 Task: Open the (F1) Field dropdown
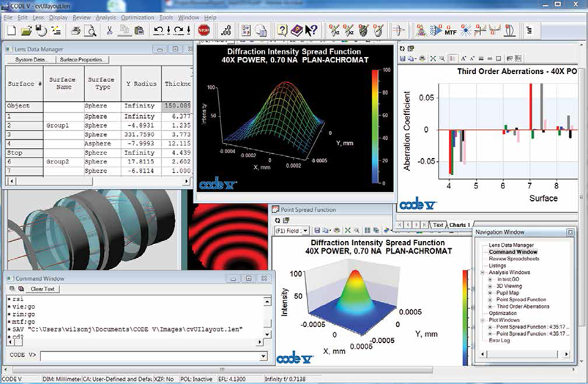pos(291,231)
